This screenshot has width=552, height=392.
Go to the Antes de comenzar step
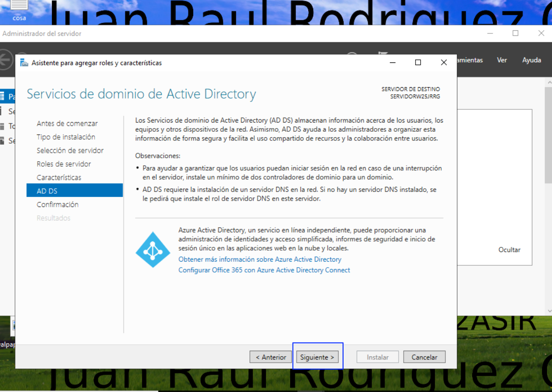(67, 123)
